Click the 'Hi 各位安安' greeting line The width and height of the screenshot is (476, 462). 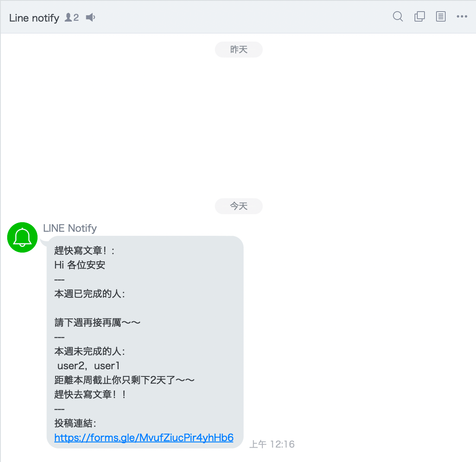pos(79,265)
